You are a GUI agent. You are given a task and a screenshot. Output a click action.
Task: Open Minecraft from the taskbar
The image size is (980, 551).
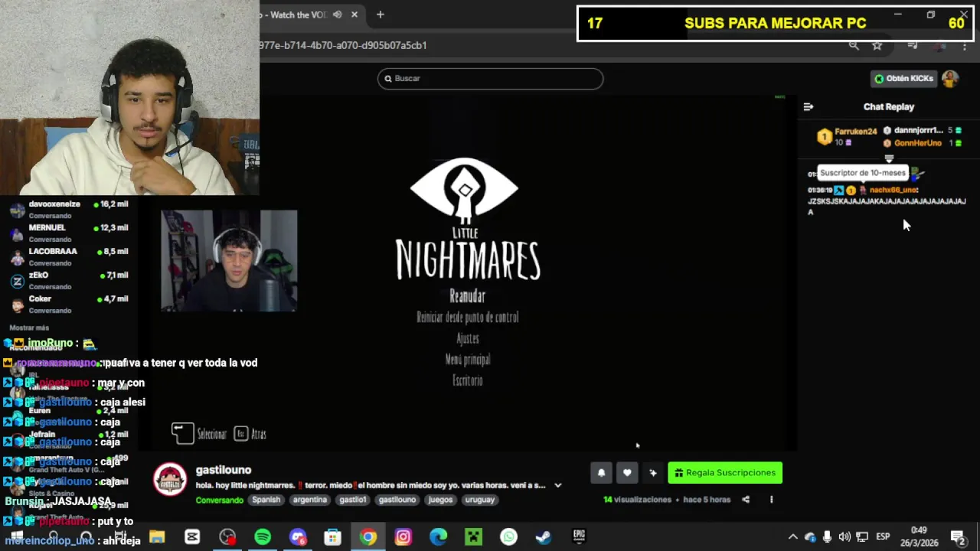tap(473, 537)
